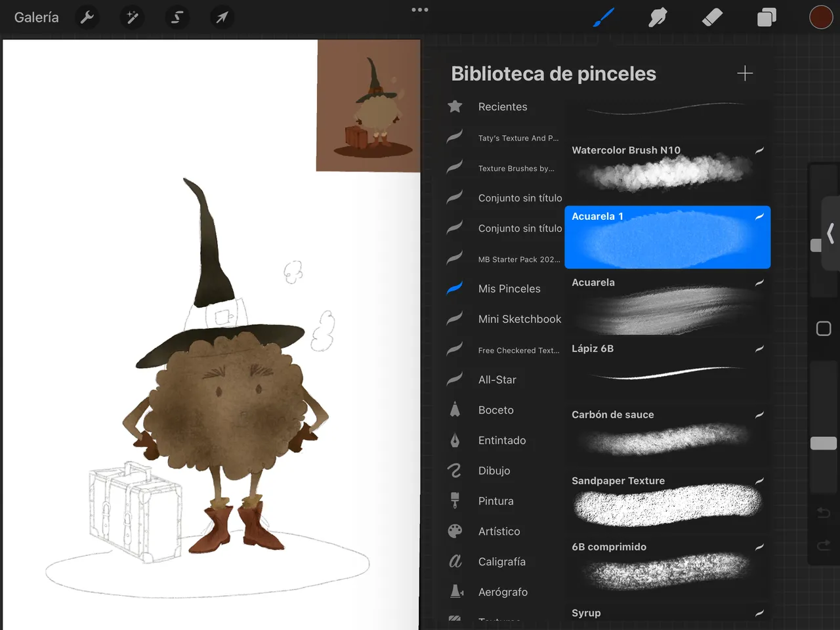
Task: Activate the Transform arrow tool
Action: 222,17
